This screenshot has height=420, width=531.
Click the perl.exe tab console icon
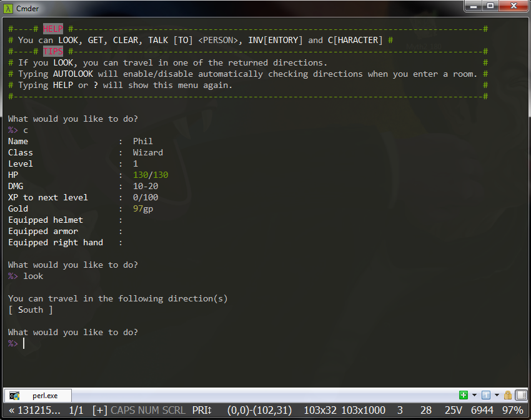(14, 395)
